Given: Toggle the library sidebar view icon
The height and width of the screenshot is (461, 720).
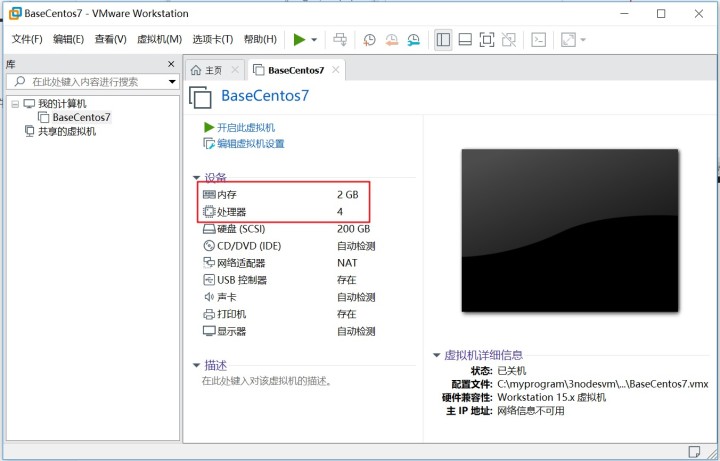Looking at the screenshot, I should click(x=443, y=40).
